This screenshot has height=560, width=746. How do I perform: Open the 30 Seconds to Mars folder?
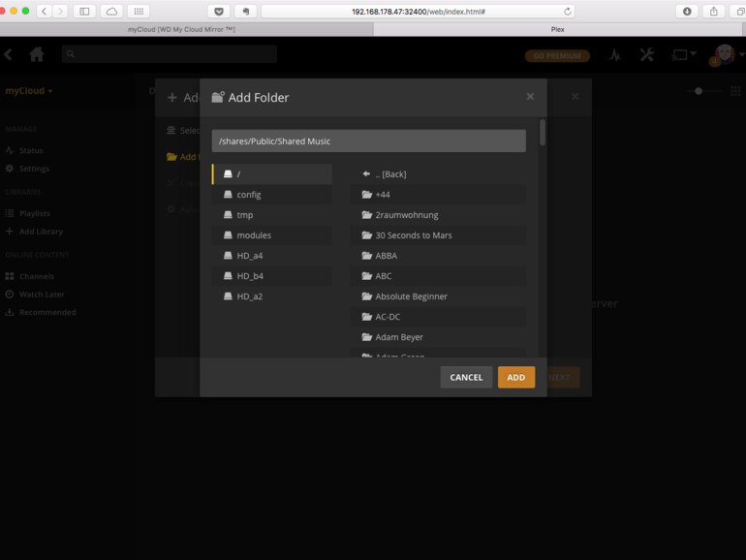click(x=438, y=235)
